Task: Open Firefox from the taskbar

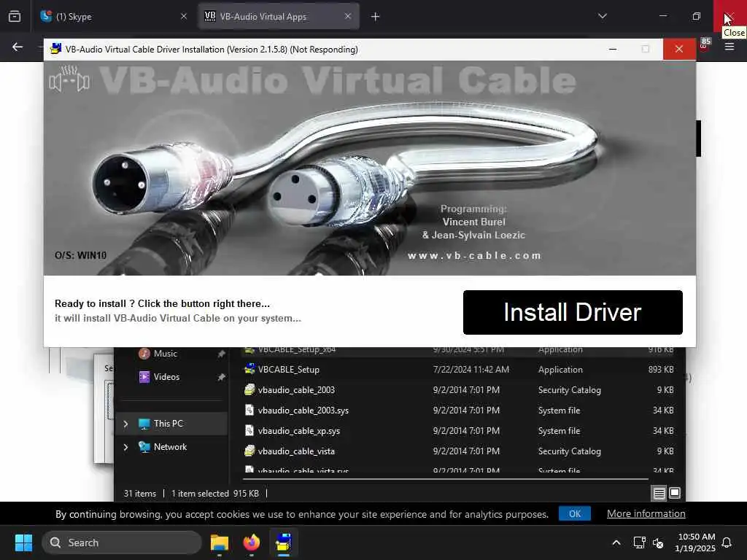Action: 252,542
